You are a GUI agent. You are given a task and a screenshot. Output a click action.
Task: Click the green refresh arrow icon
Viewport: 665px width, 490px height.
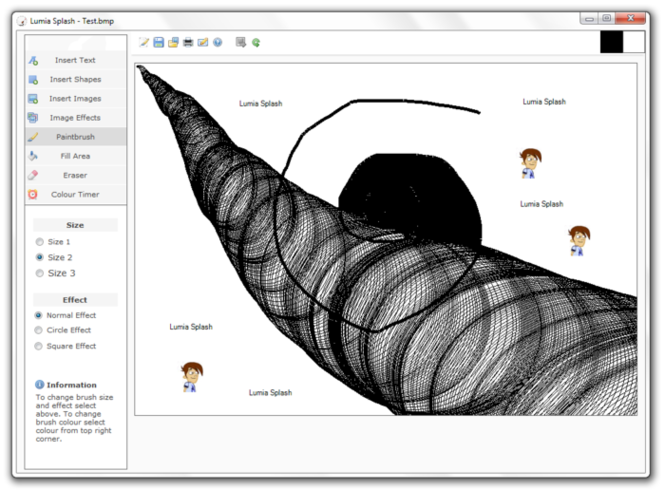click(x=256, y=43)
